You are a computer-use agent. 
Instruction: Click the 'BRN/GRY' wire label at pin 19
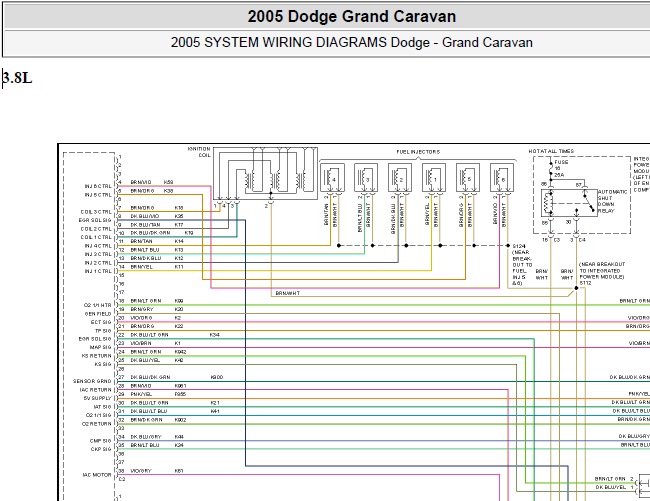[x=142, y=309]
